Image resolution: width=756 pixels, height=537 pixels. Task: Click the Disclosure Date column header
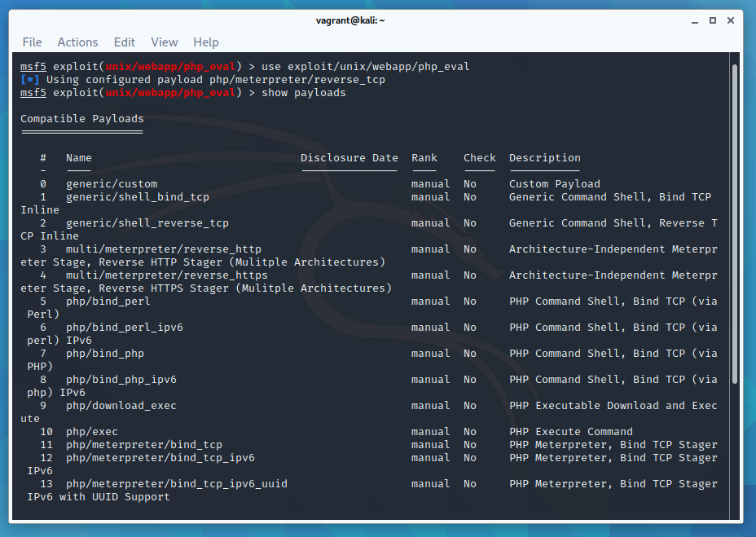pyautogui.click(x=349, y=157)
